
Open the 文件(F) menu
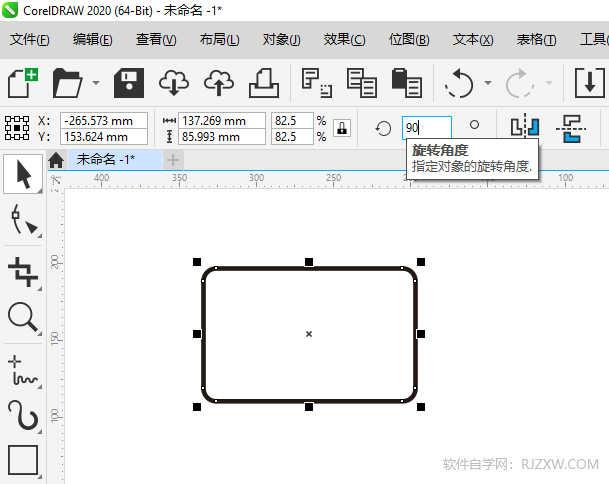click(x=30, y=40)
